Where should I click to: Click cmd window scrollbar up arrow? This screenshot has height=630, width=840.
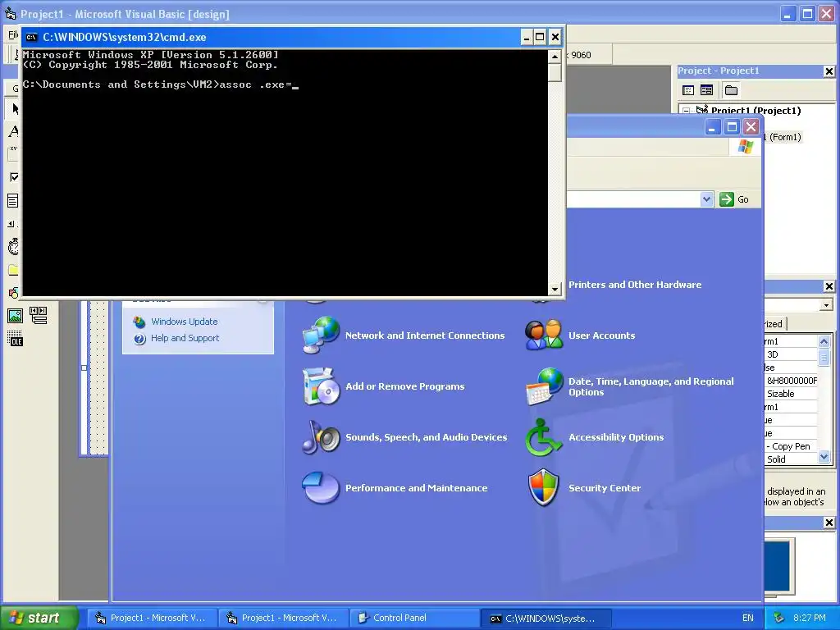click(555, 57)
